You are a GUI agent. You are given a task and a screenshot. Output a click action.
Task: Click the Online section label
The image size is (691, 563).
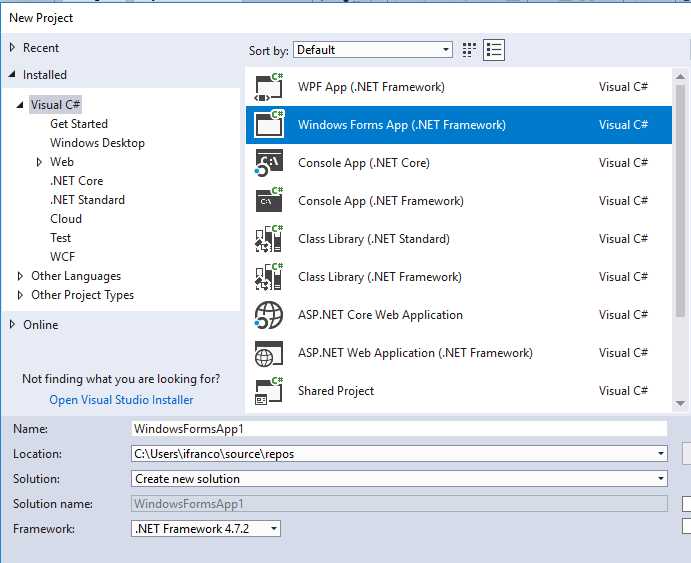(x=41, y=325)
